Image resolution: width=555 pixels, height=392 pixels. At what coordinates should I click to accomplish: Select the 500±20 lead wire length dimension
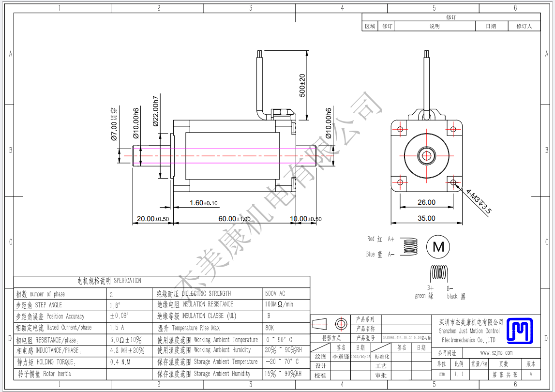[x=302, y=85]
